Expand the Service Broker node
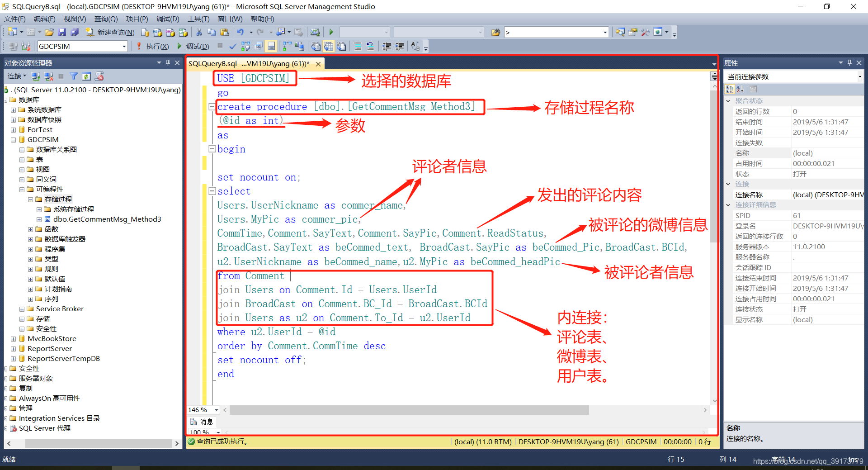868x470 pixels. pyautogui.click(x=22, y=309)
